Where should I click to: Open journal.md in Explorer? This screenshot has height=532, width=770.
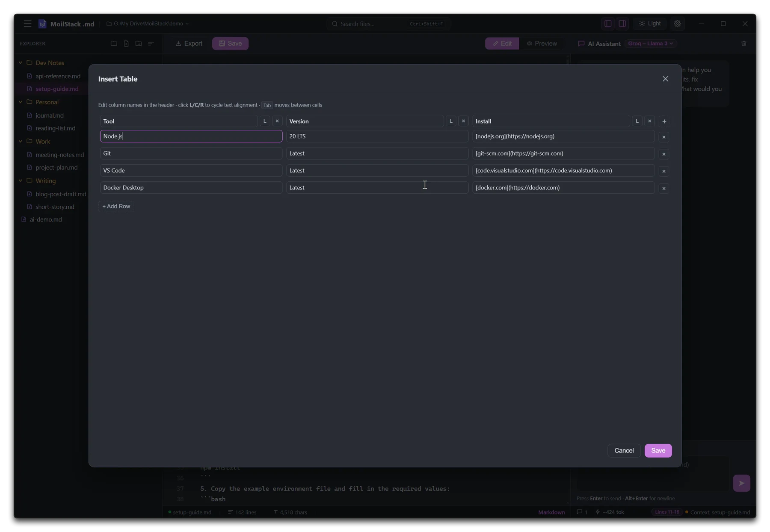coord(45,115)
